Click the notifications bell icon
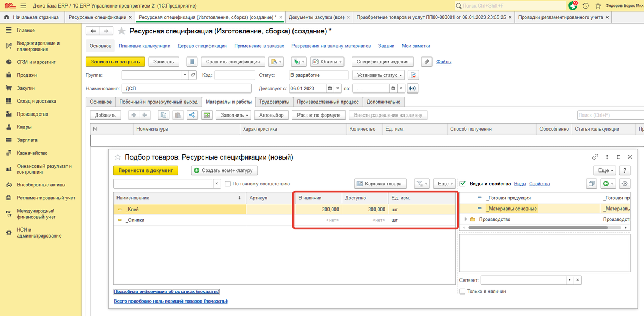The width and height of the screenshot is (644, 316). [573, 5]
